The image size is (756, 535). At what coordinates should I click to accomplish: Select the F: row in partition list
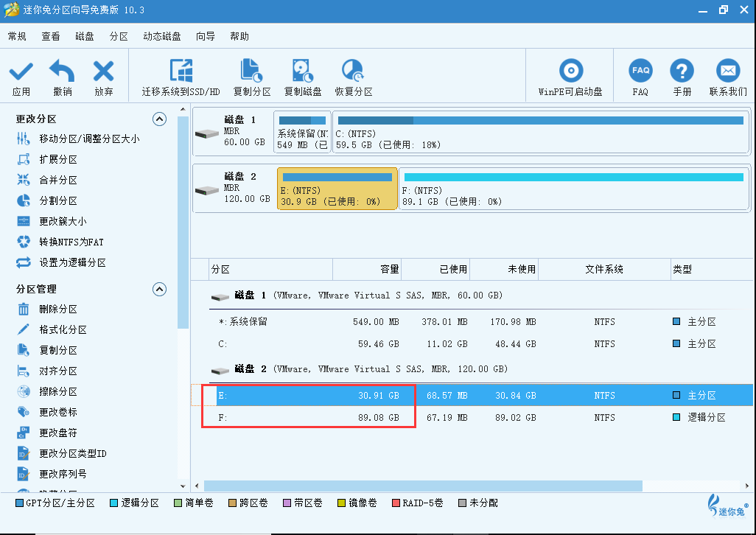[472, 417]
